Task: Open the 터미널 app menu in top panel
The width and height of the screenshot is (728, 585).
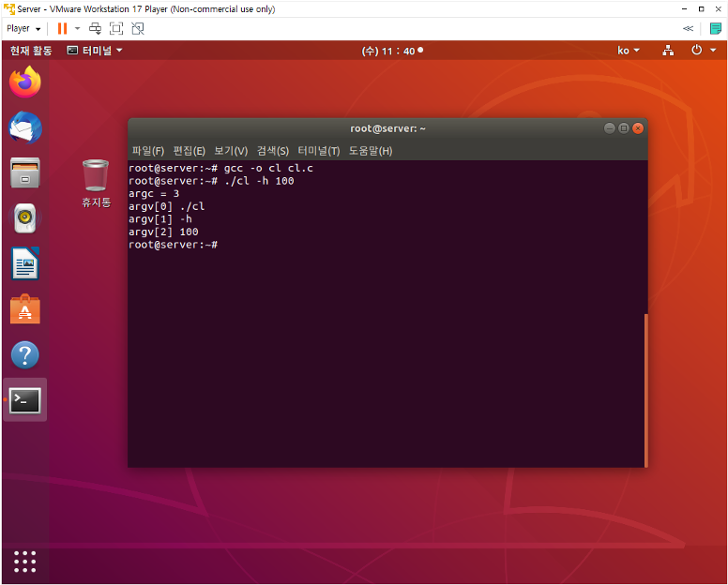Action: point(95,51)
